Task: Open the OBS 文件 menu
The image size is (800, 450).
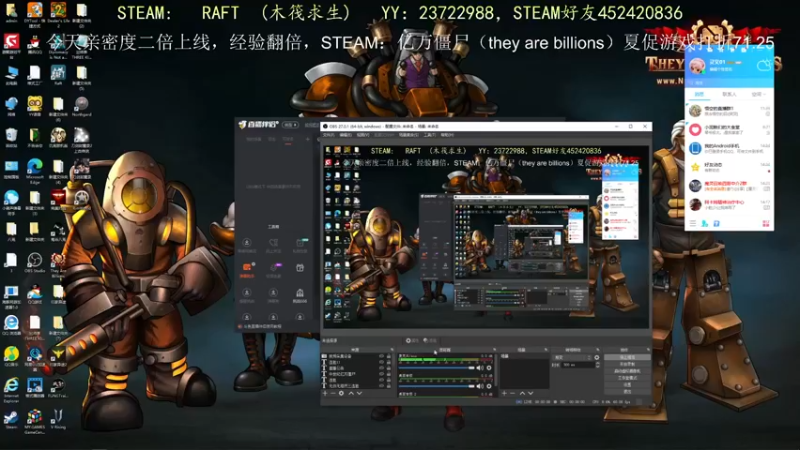Action: tap(329, 135)
